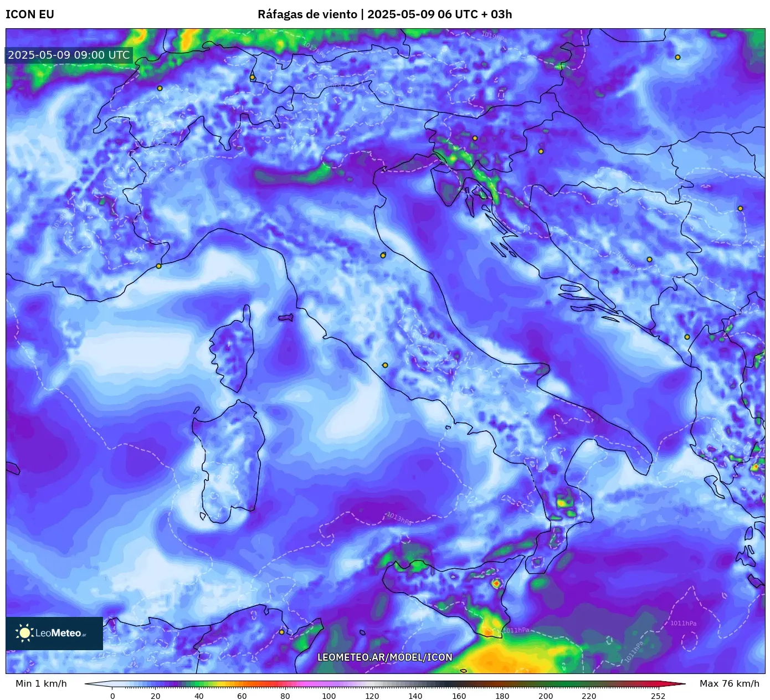The height and width of the screenshot is (700, 770).
Task: Click the island of Corsica on map
Action: click(233, 350)
